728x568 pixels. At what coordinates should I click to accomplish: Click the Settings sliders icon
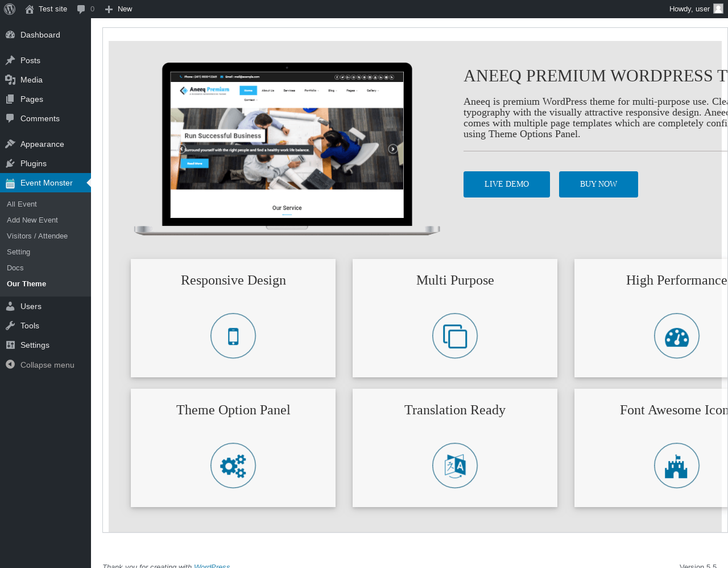[10, 345]
